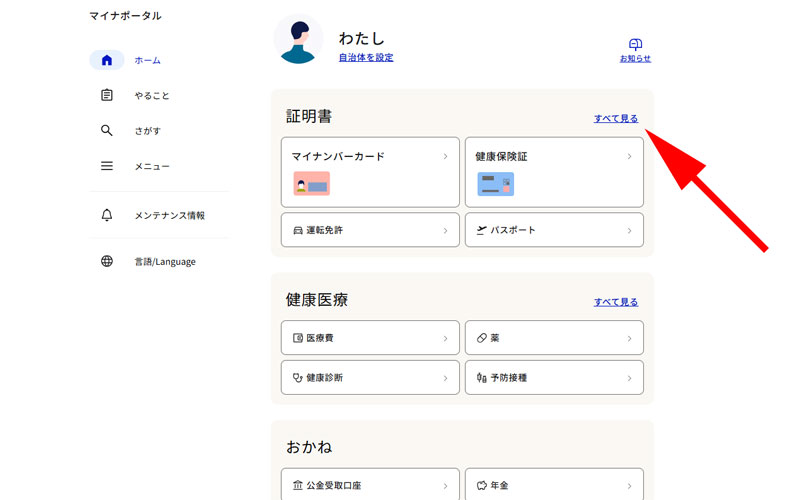The width and height of the screenshot is (800, 500).
Task: Click the bank icon beside 公金受取口座
Action: 298,485
